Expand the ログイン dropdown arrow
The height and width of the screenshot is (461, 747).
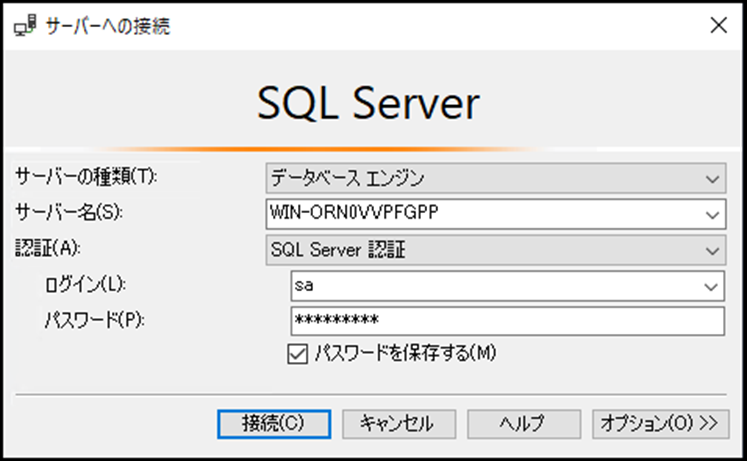pyautogui.click(x=711, y=287)
